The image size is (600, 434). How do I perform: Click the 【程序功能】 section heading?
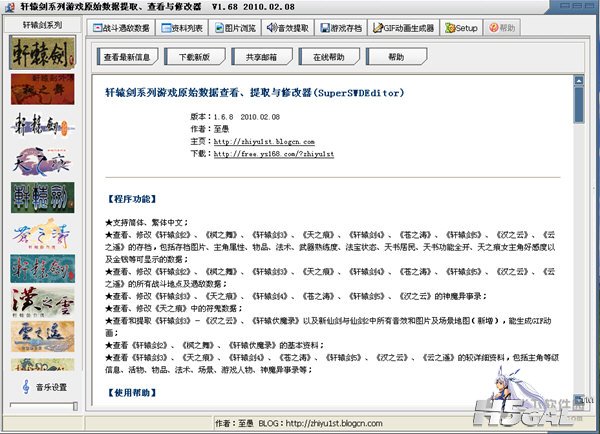[132, 199]
